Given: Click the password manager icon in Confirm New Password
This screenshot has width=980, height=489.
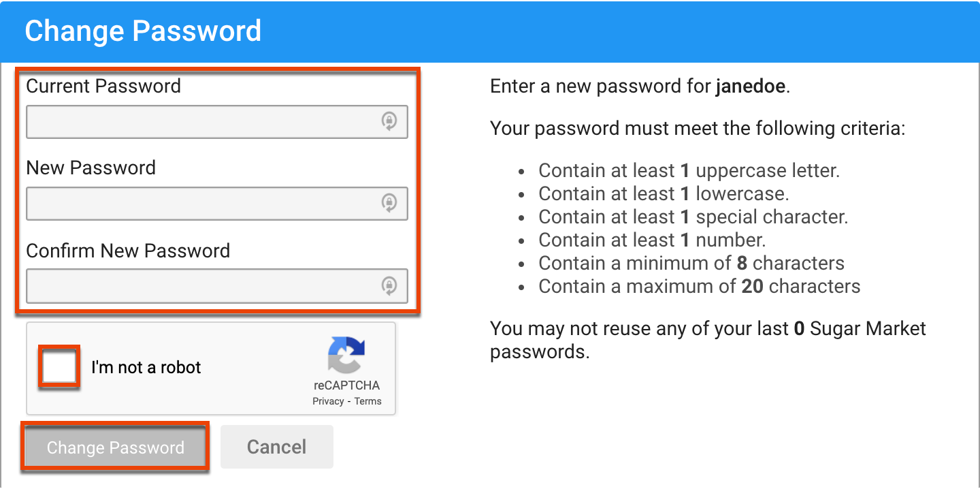Looking at the screenshot, I should [x=389, y=285].
